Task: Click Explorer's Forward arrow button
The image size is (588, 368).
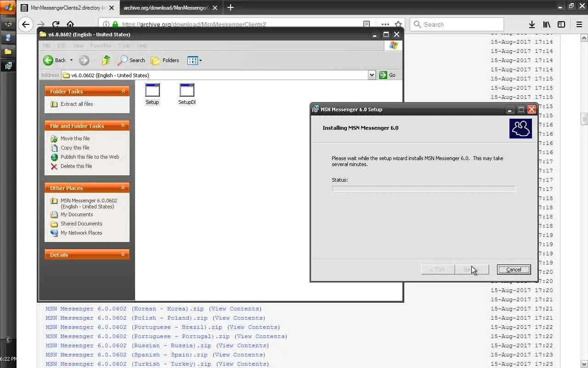Action: coord(84,60)
